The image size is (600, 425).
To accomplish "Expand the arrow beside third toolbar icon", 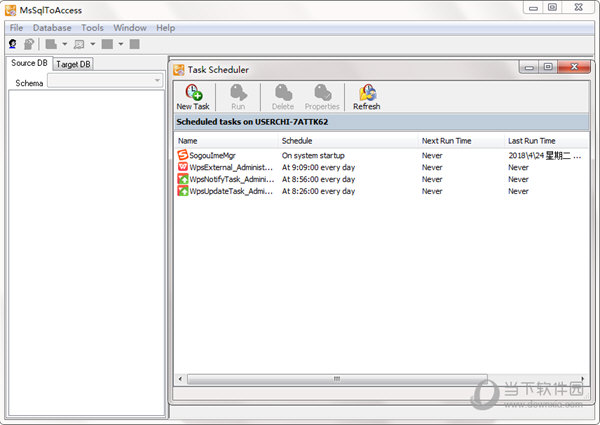I will click(65, 44).
